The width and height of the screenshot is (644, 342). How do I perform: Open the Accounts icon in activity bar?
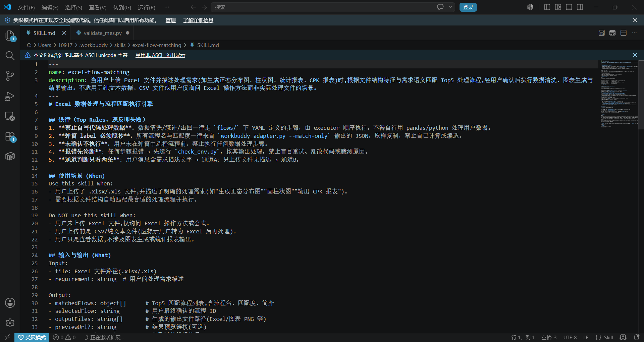pos(10,303)
